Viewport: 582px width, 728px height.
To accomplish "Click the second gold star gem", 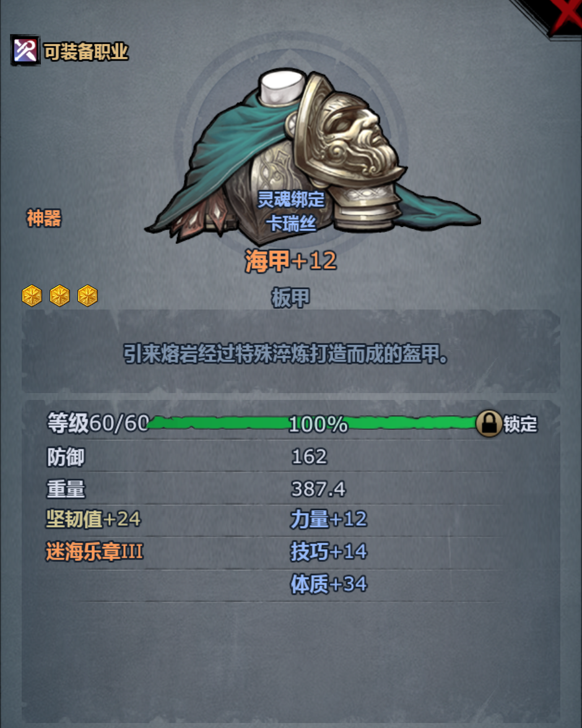I will (60, 296).
